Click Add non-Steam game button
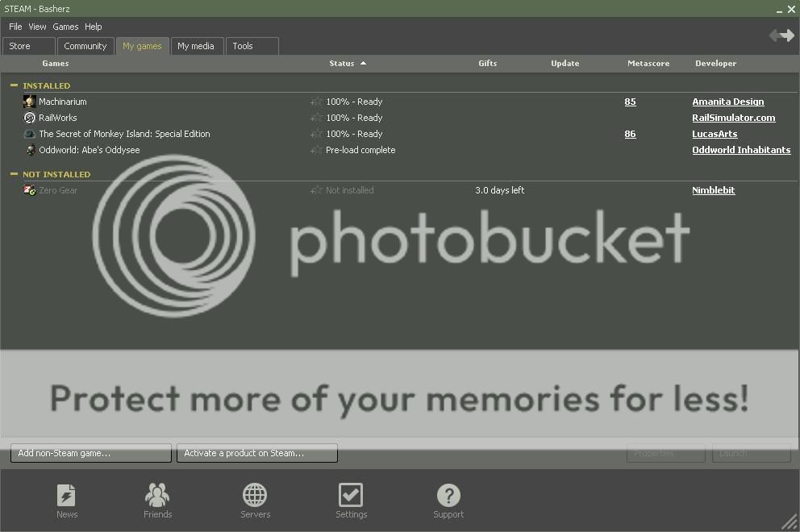The height and width of the screenshot is (532, 800). click(91, 453)
